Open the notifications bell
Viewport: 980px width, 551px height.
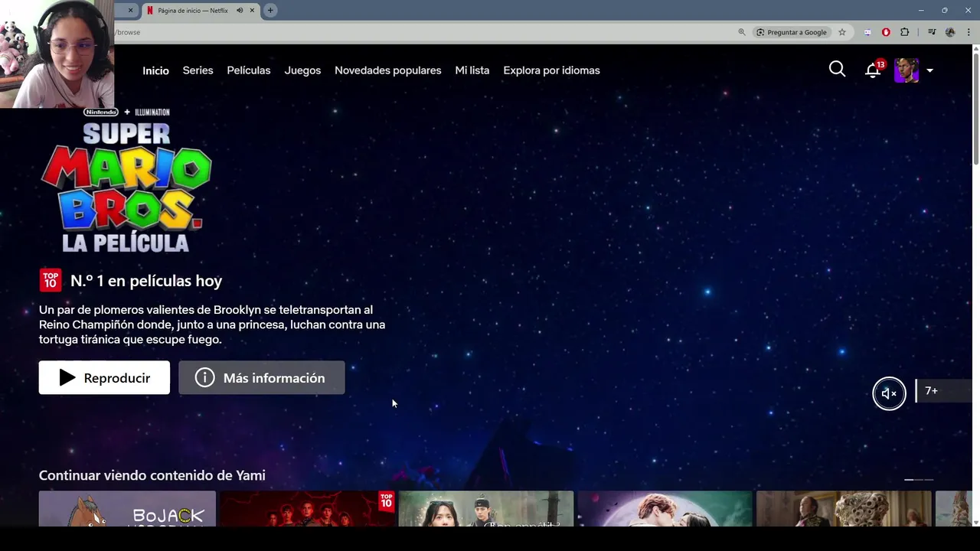[x=873, y=70]
